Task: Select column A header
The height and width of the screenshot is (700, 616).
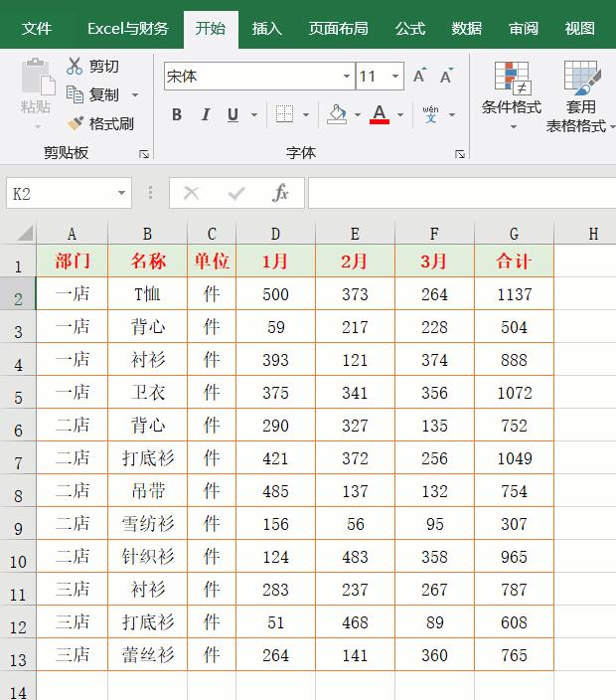Action: pos(72,234)
